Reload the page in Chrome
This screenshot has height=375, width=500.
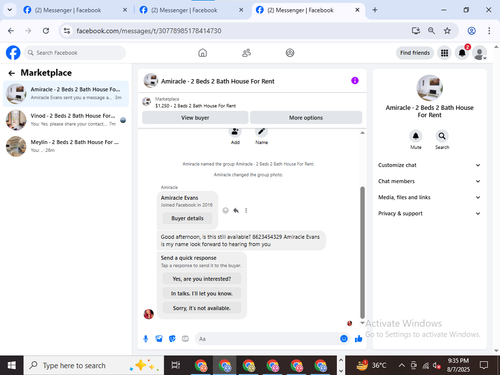coord(46,31)
